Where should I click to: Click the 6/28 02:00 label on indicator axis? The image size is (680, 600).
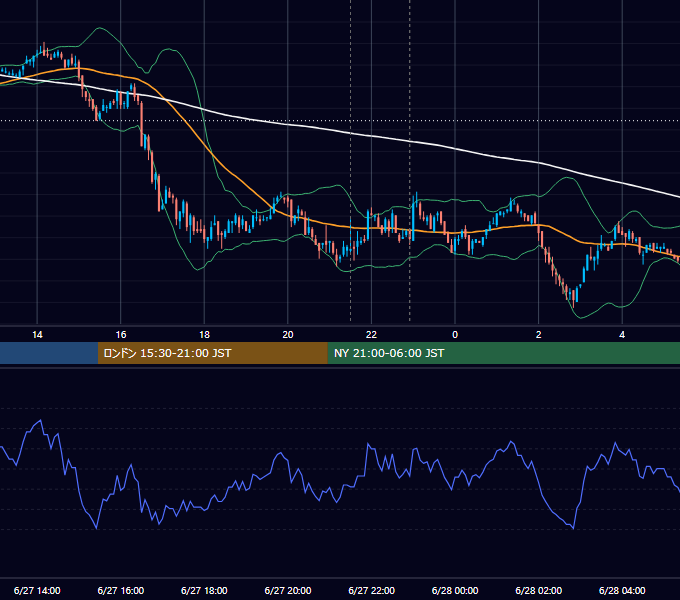(x=539, y=590)
